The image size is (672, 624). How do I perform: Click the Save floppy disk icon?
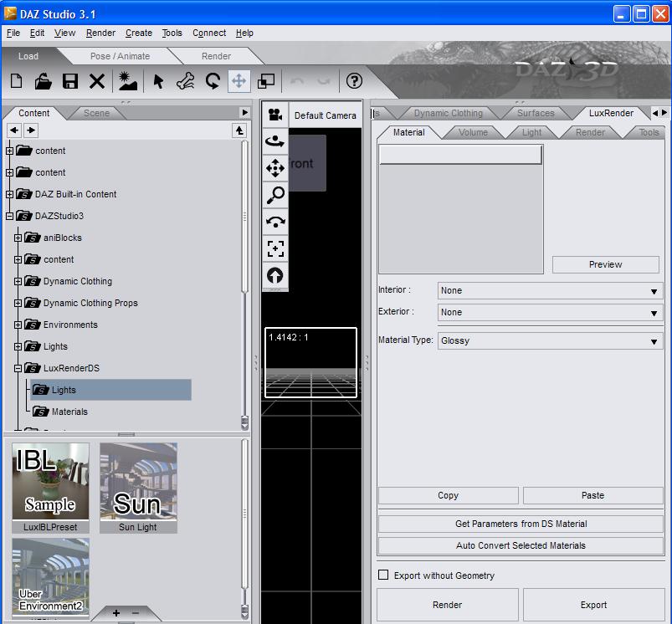point(70,81)
